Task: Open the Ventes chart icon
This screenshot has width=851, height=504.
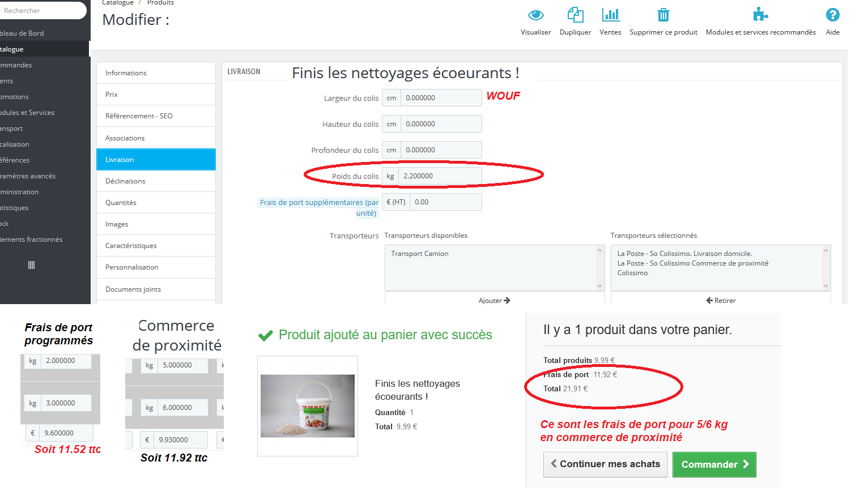Action: (610, 15)
